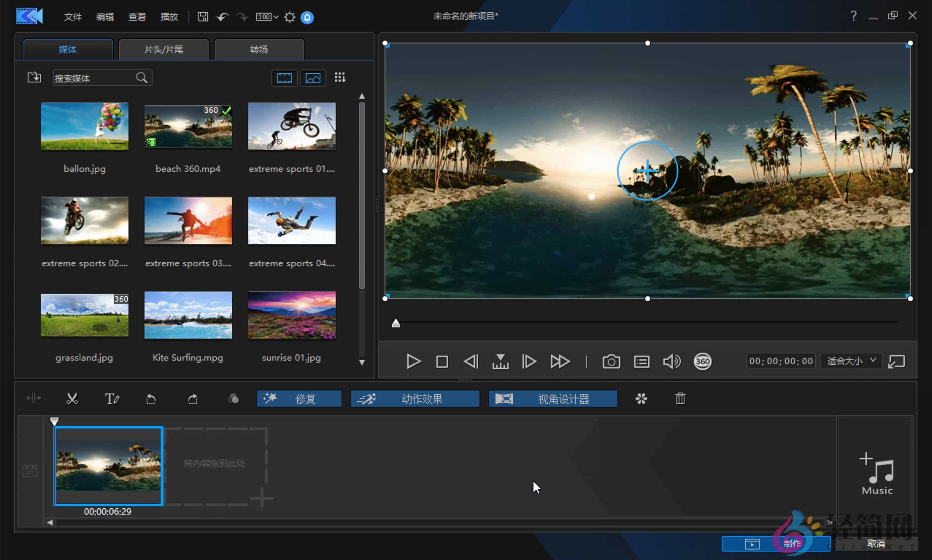Open the 360 aspect ratio dropdown

tap(267, 17)
